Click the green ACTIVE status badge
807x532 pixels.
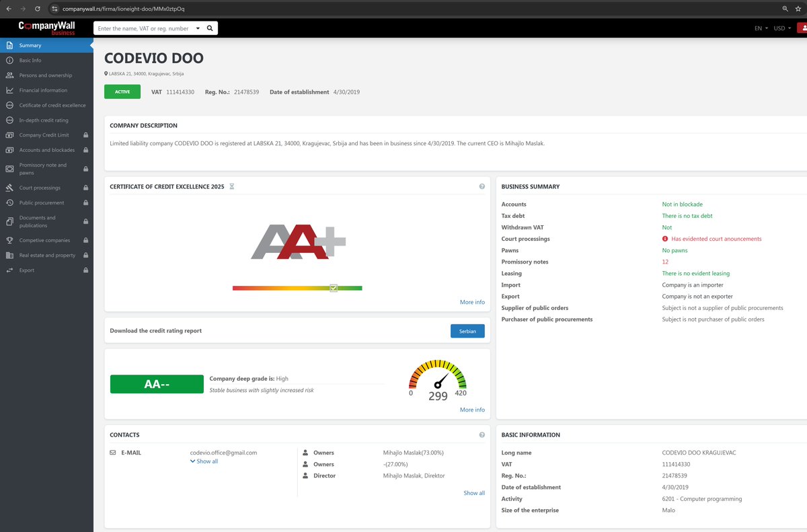tap(122, 91)
